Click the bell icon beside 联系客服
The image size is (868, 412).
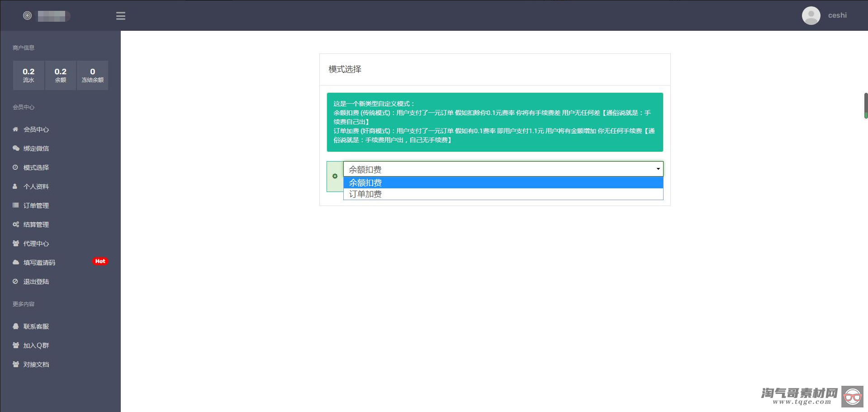15,326
